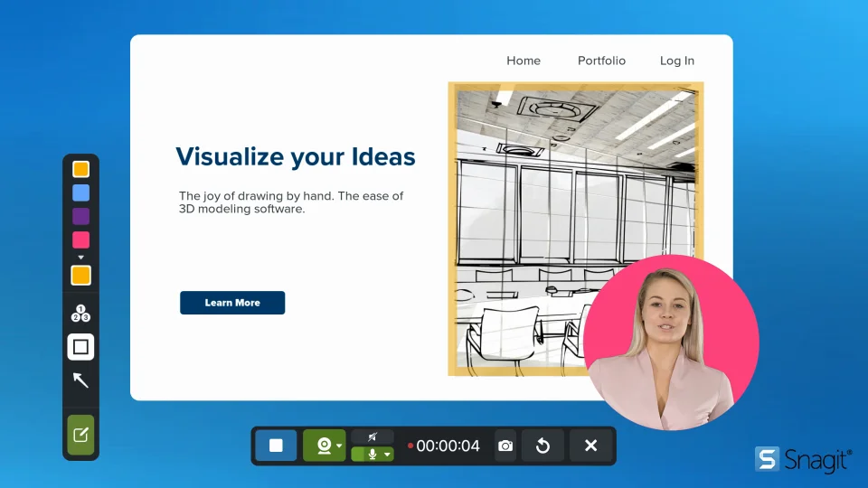The image size is (868, 488).
Task: Open the microphone source dropdown arrow
Action: coord(387,455)
